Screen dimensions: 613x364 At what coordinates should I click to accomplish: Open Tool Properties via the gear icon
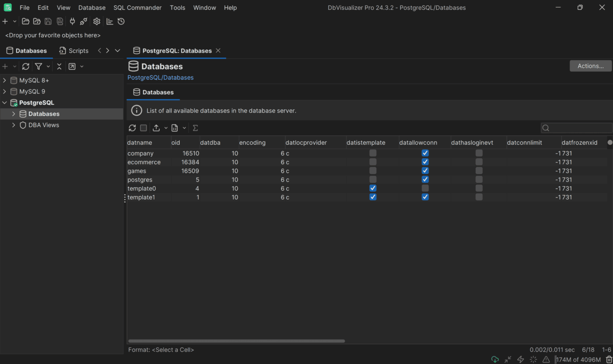(x=97, y=21)
